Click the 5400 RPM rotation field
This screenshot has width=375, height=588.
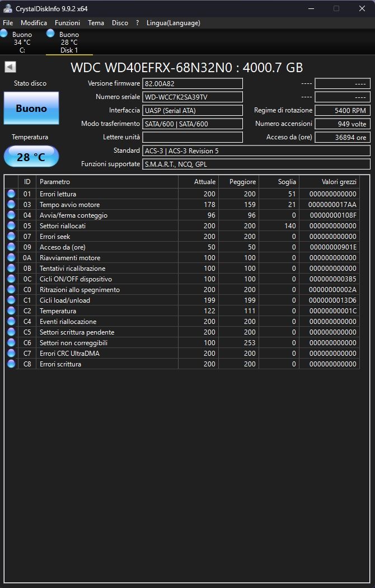(343, 111)
